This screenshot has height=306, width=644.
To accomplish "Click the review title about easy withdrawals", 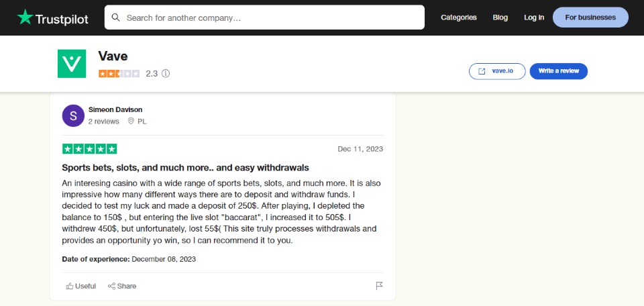I will (185, 167).
